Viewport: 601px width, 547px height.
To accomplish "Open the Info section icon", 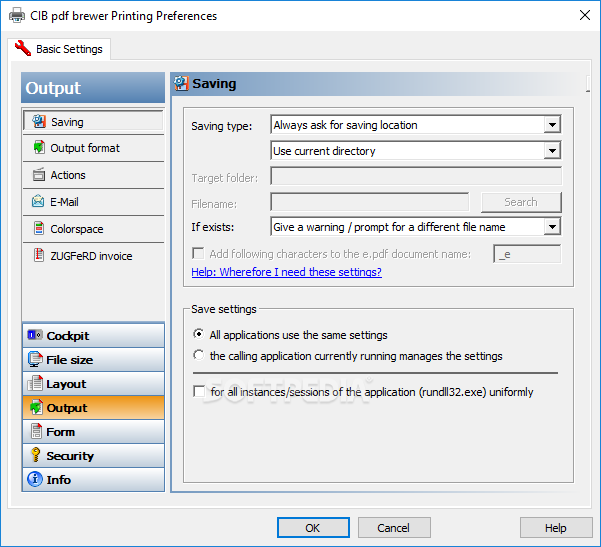I will [x=34, y=480].
